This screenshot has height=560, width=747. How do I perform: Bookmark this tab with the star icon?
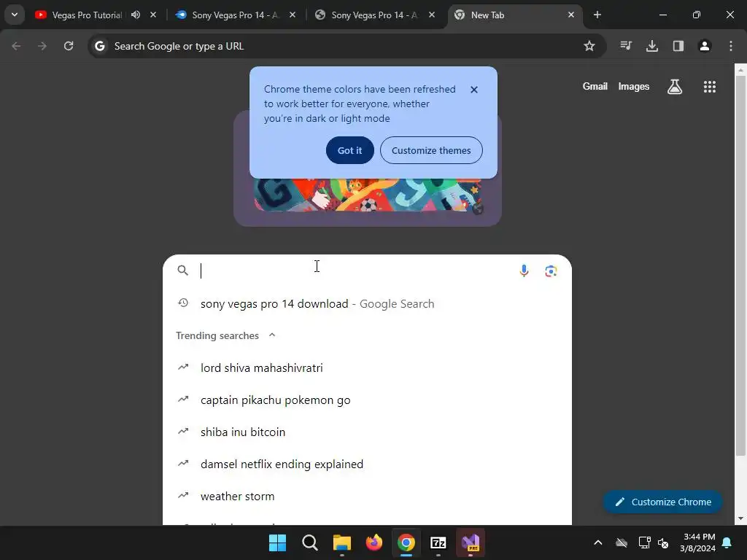click(589, 46)
